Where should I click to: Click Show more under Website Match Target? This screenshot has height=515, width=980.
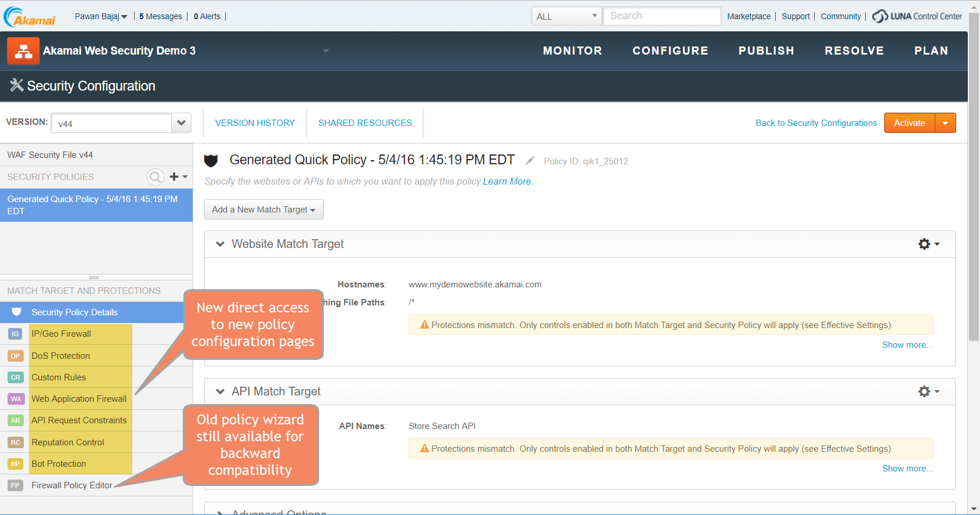tap(907, 345)
